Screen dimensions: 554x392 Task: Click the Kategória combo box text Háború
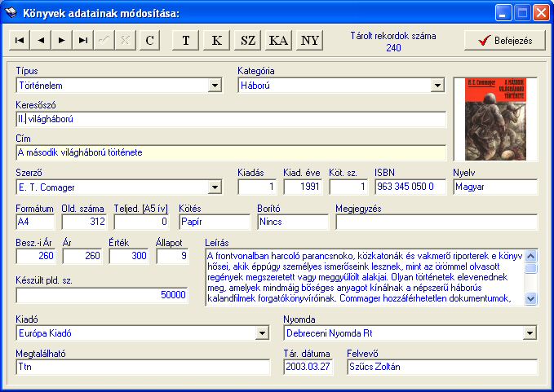tap(255, 86)
